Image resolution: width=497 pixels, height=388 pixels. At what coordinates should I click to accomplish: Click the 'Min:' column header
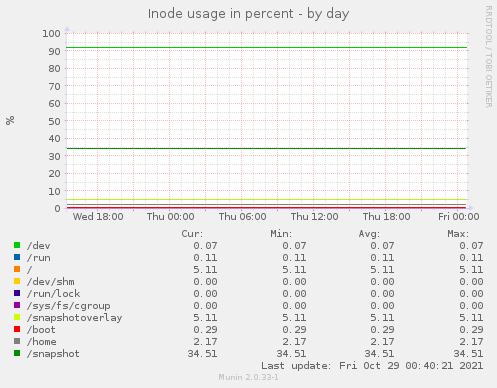coord(281,234)
